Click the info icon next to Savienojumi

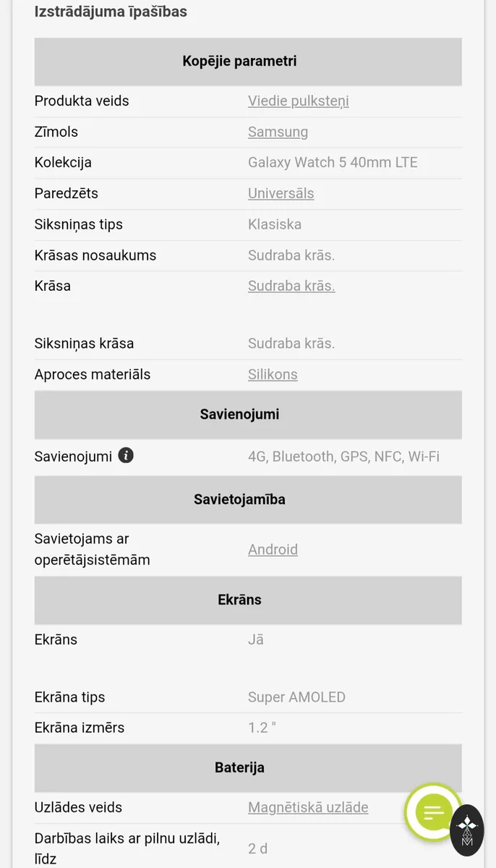[x=126, y=456]
